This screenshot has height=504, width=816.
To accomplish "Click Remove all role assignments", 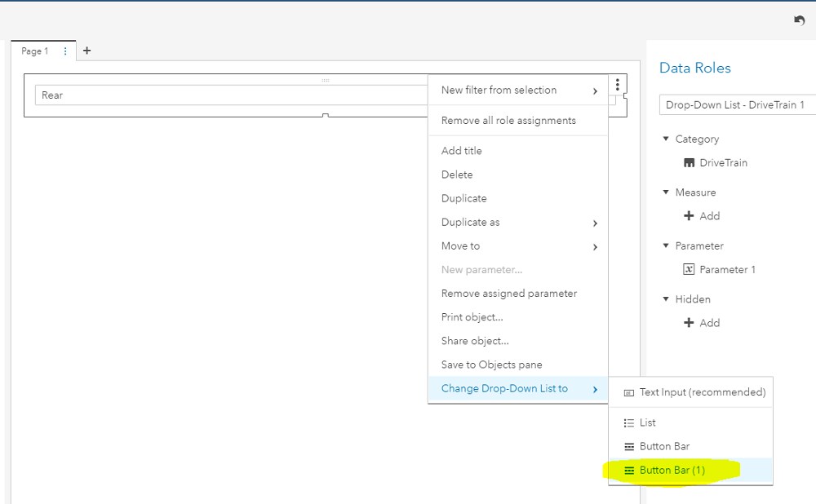I will point(508,121).
